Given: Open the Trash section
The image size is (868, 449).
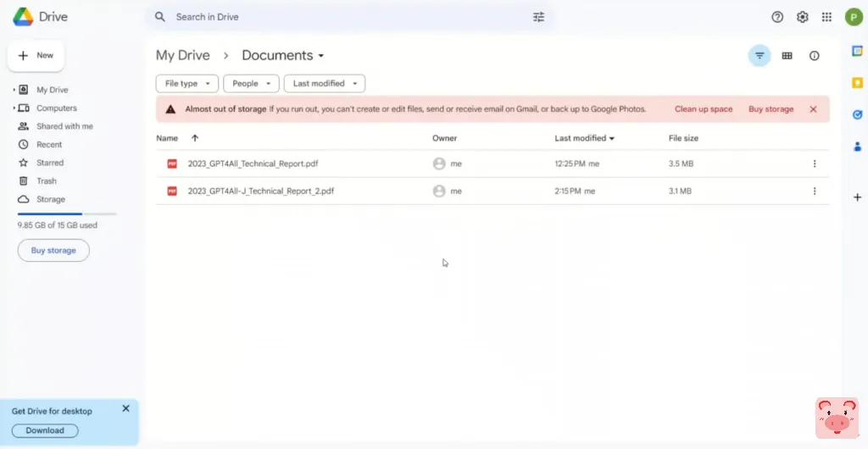Looking at the screenshot, I should (x=47, y=180).
